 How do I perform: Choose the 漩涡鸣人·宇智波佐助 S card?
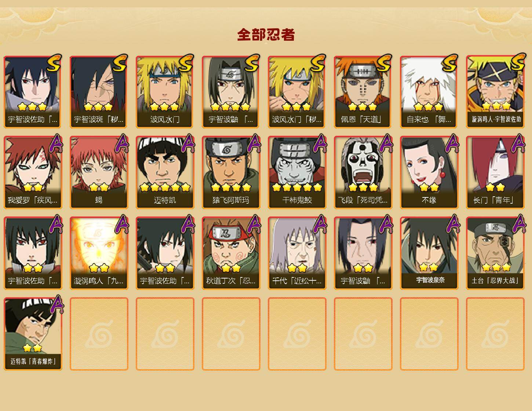(495, 92)
